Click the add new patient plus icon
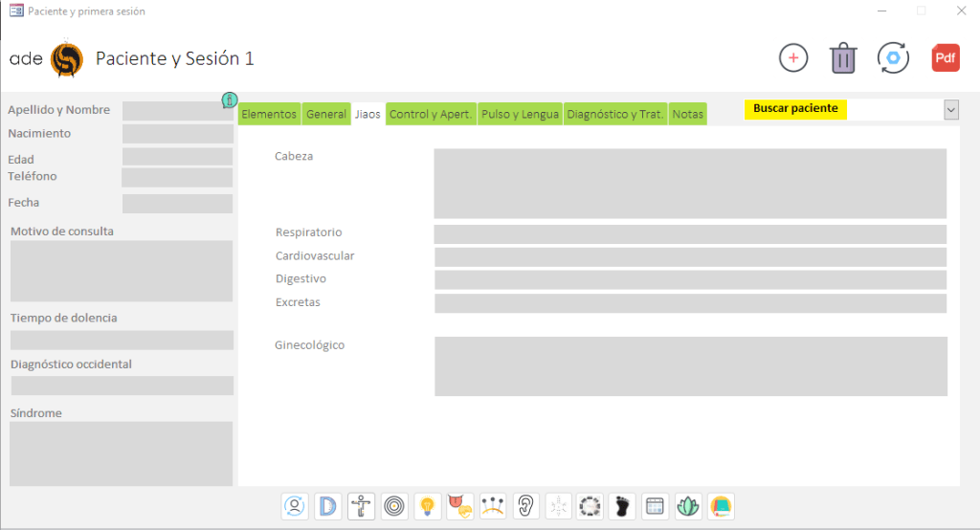This screenshot has width=980, height=530. coord(793,58)
